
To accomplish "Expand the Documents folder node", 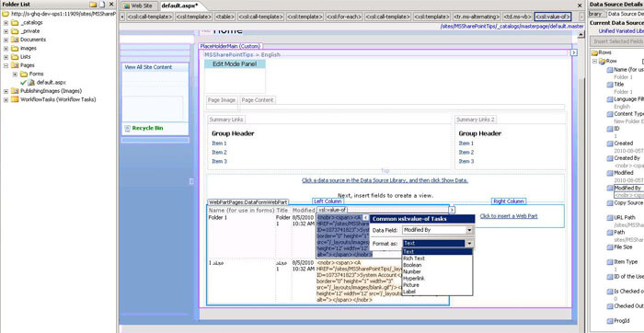I will point(6,40).
